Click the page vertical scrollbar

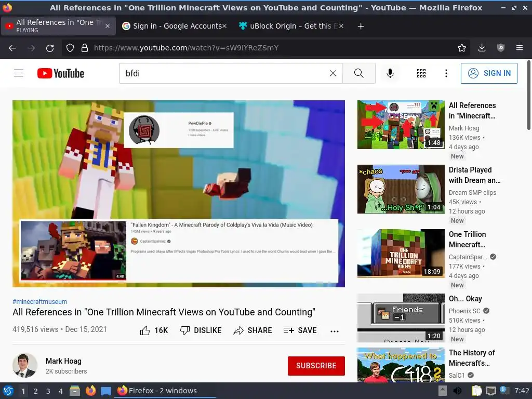tap(528, 95)
